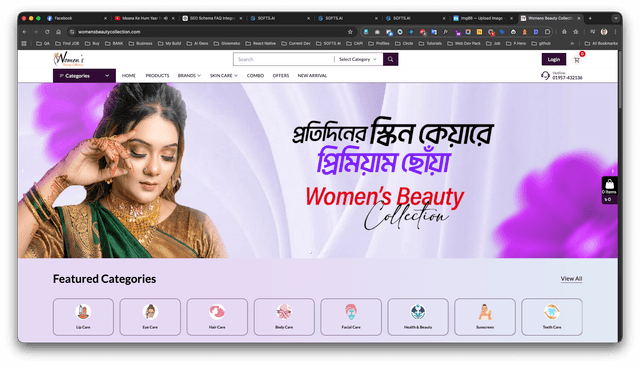Expand the BRANDS dropdown
The image size is (640, 366).
[x=189, y=76]
